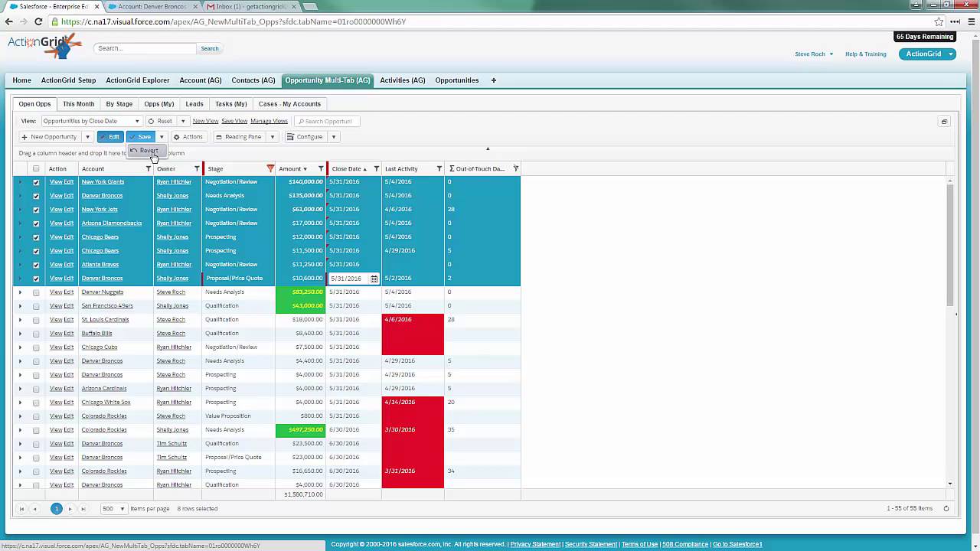Switch to the This Month tab
The image size is (980, 551).
(x=79, y=104)
